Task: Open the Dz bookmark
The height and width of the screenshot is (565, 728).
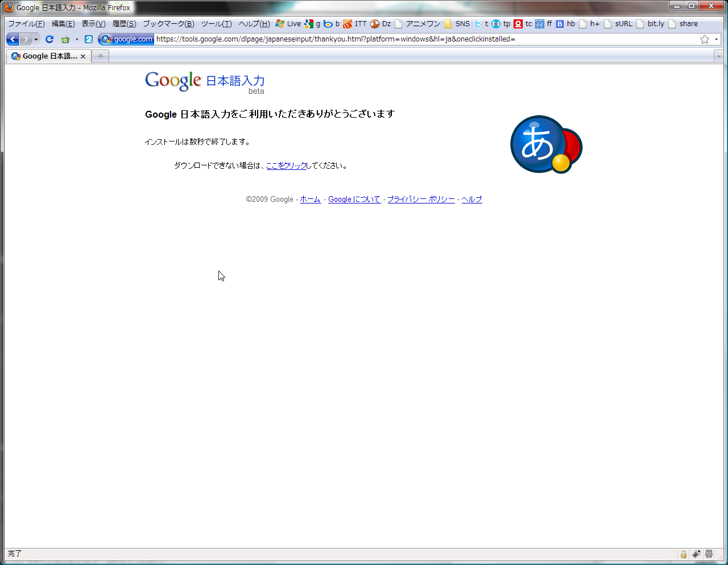Action: tap(380, 24)
